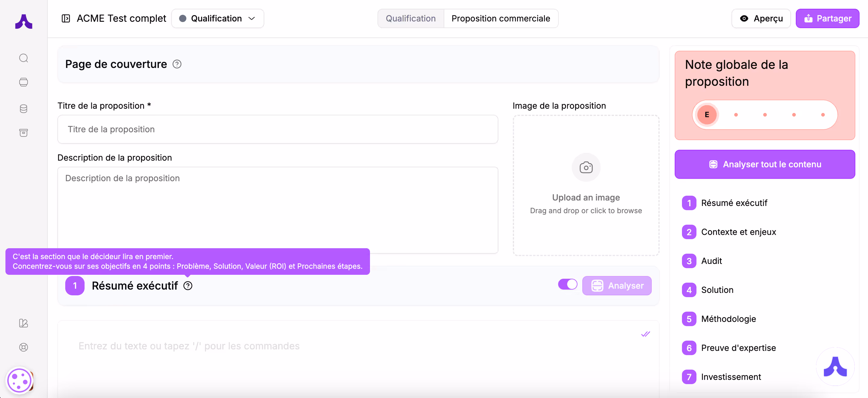Click the camera upload image icon
Image resolution: width=868 pixels, height=398 pixels.
pos(586,168)
